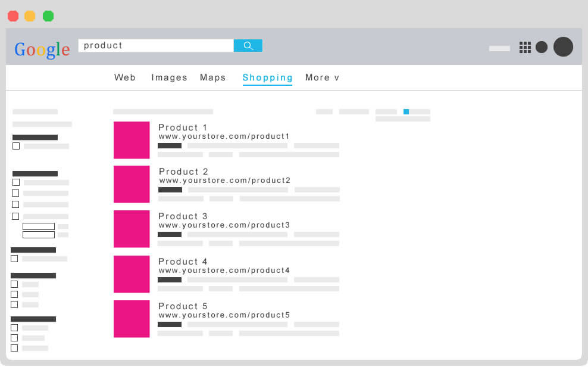Open the "Product 3" title link
Screen dimensions: 588x370
183,216
